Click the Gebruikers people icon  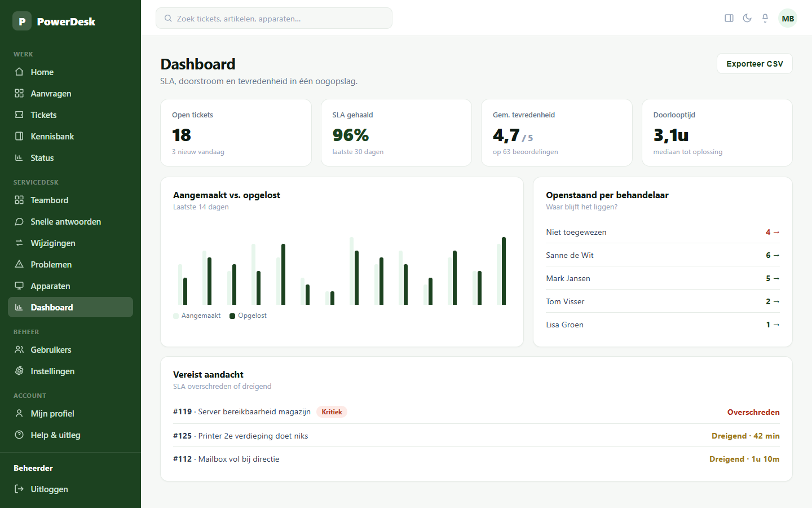(x=19, y=349)
